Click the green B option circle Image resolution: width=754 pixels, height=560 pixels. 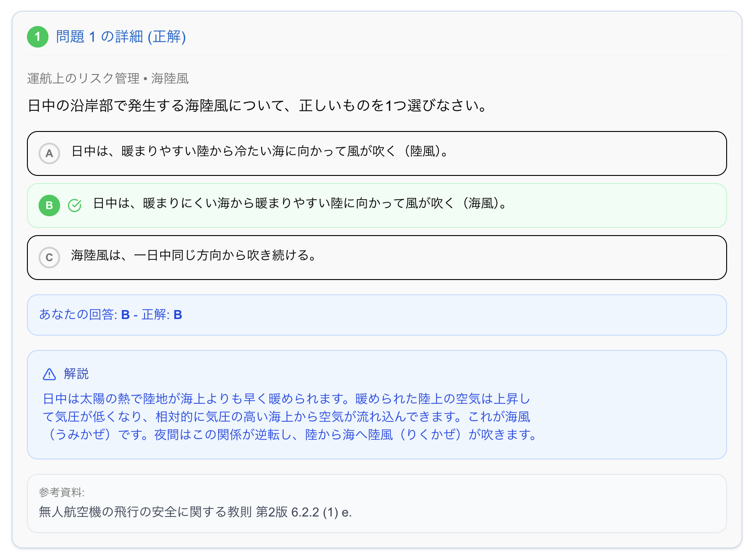pos(49,206)
